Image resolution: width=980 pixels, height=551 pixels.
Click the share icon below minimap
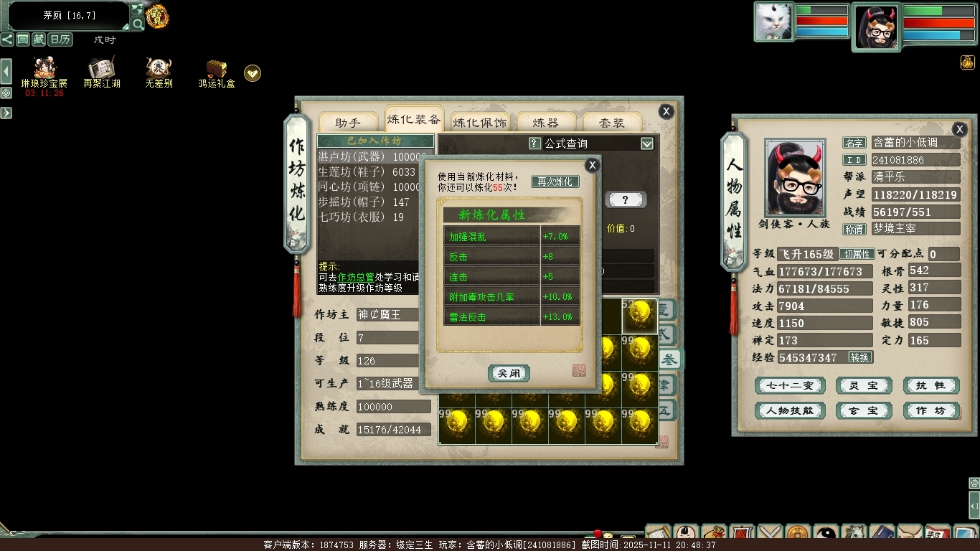[x=7, y=39]
